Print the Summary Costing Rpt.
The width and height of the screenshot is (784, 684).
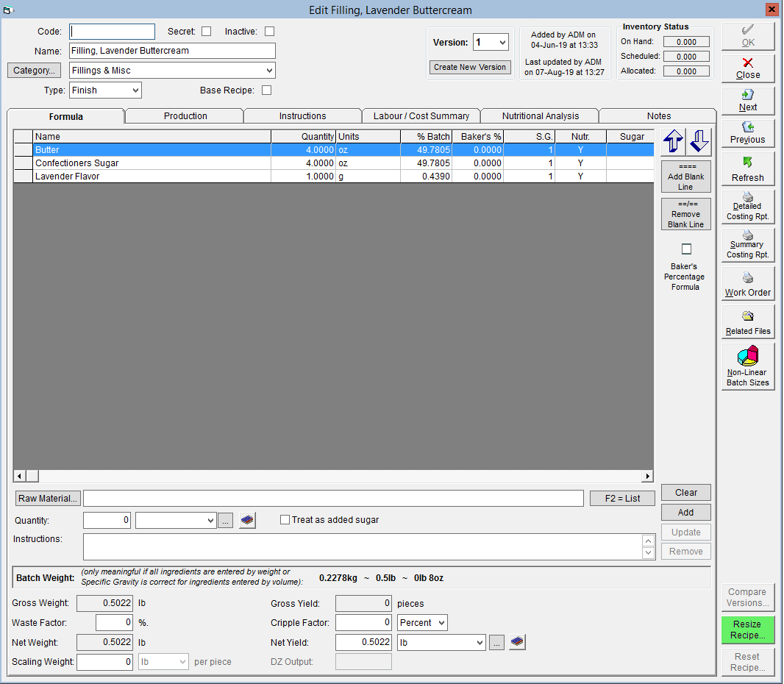(748, 244)
